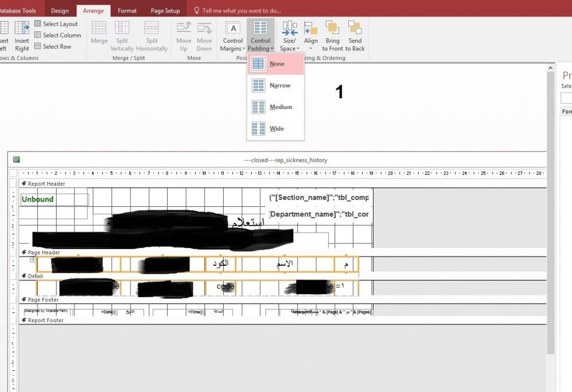Click the Tell me what you want search box

(241, 10)
